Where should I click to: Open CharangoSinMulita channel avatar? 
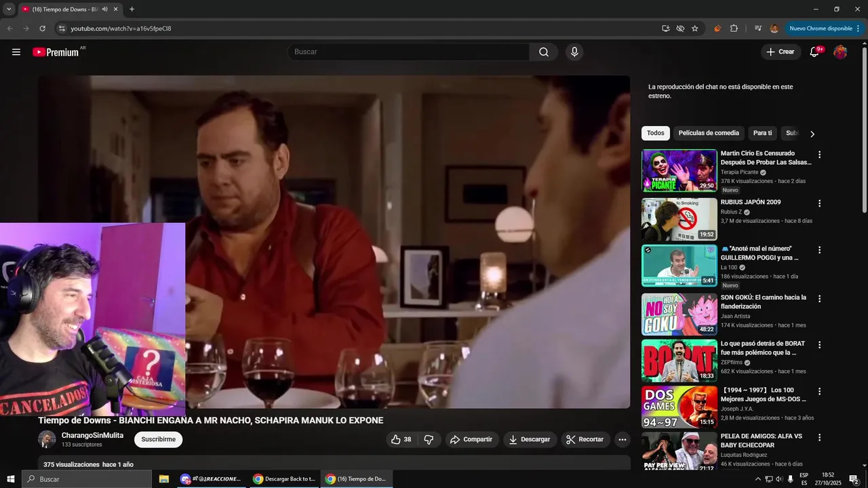point(47,439)
